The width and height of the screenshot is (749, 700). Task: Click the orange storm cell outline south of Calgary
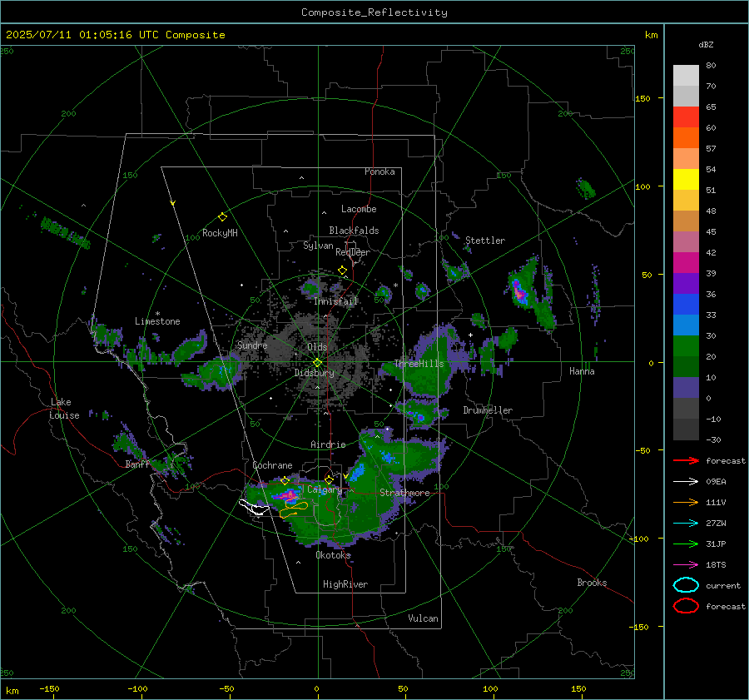293,509
